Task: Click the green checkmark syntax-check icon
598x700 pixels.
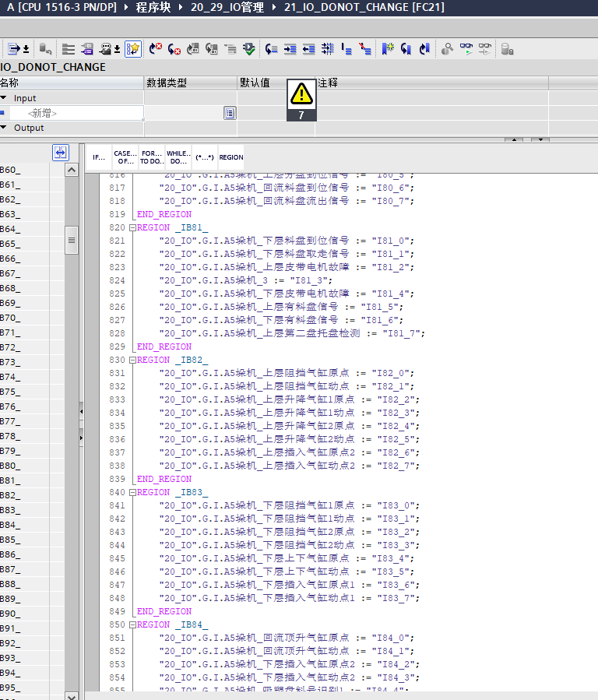Action: (249, 48)
